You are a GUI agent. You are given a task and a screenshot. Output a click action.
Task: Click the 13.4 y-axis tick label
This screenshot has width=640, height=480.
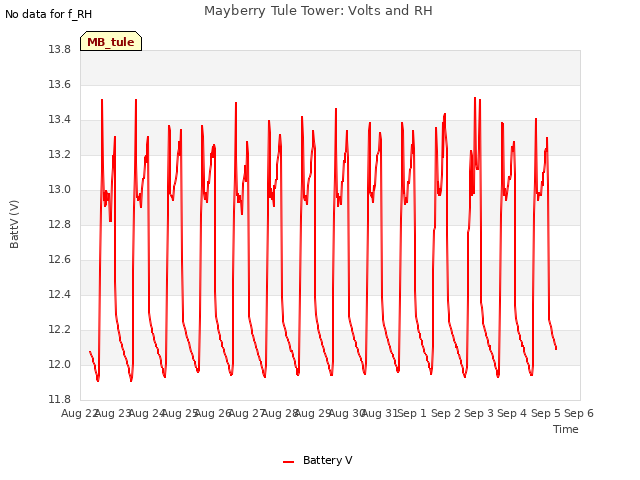point(60,120)
